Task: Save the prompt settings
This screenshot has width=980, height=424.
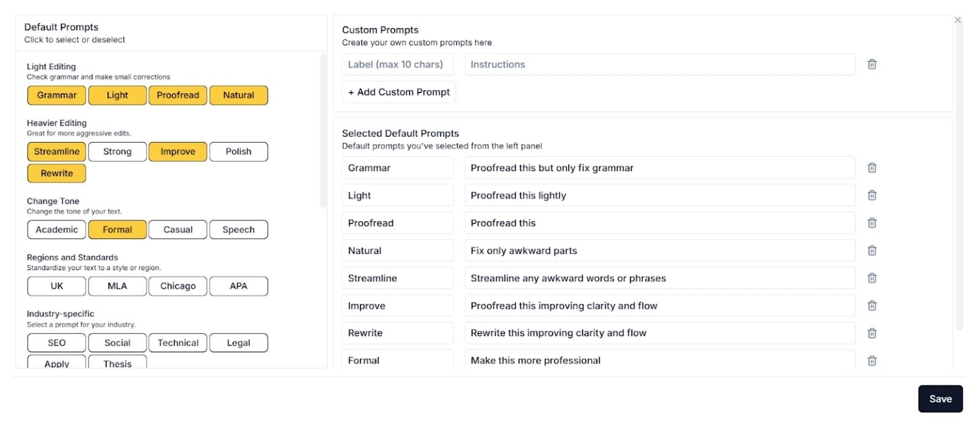Action: pos(940,399)
